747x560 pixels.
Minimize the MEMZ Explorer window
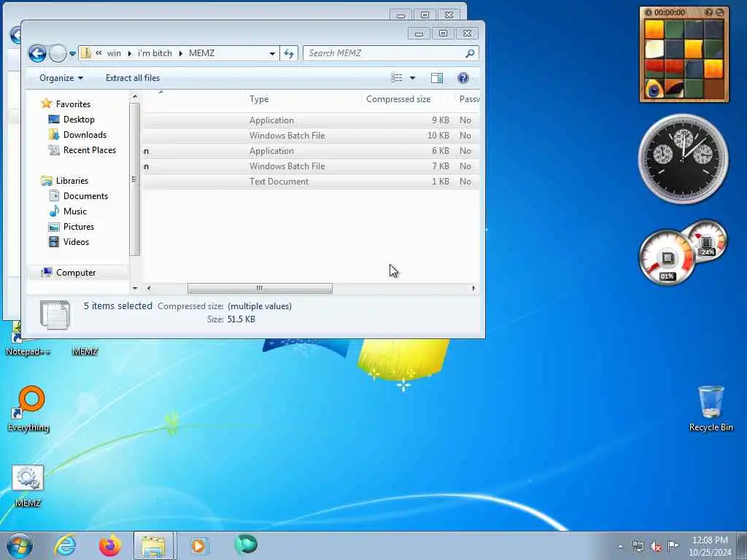419,34
